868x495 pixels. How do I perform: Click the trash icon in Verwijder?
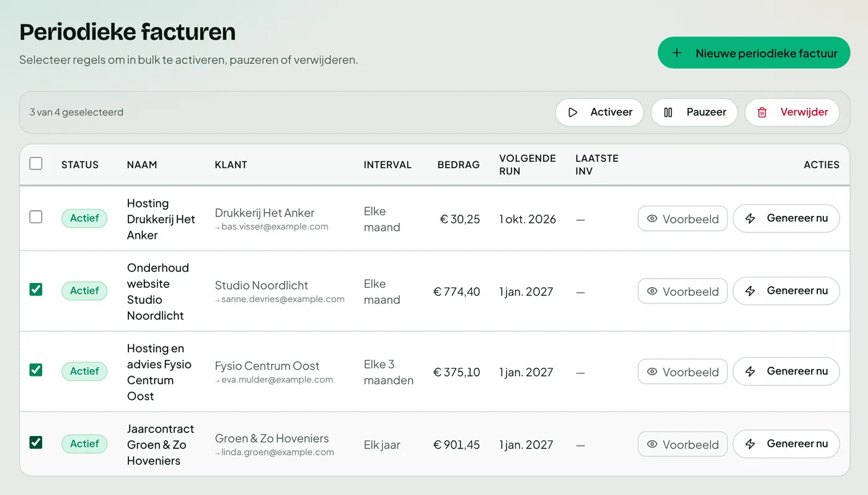click(x=762, y=113)
